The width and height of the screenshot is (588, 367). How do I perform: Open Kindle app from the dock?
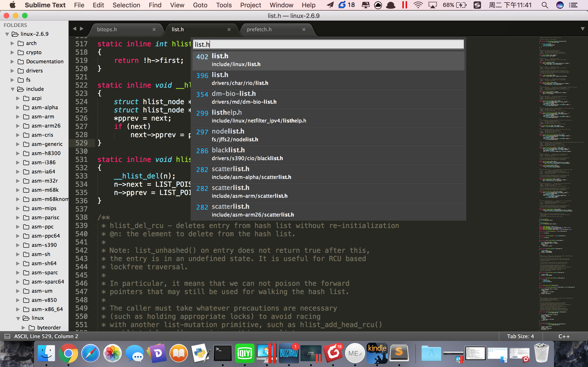[x=377, y=353]
